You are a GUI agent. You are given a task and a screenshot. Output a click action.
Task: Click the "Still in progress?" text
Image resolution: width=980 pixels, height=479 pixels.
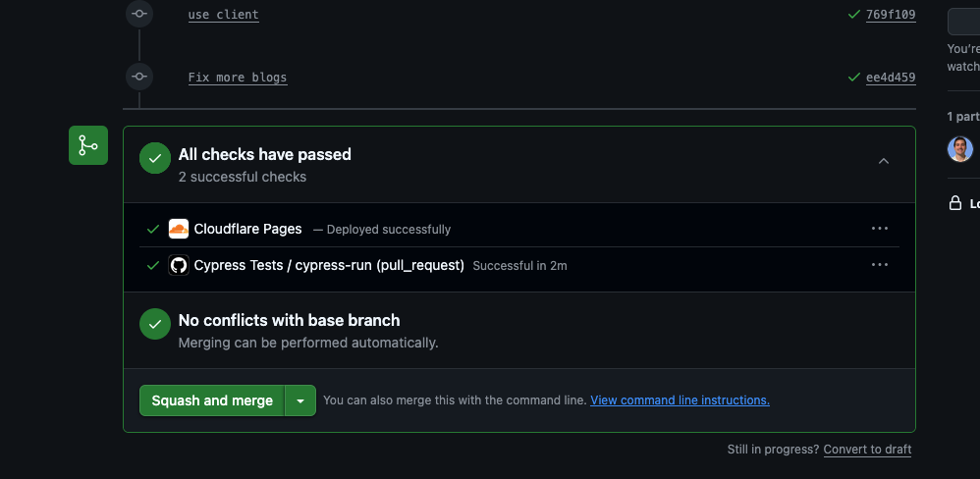773,450
